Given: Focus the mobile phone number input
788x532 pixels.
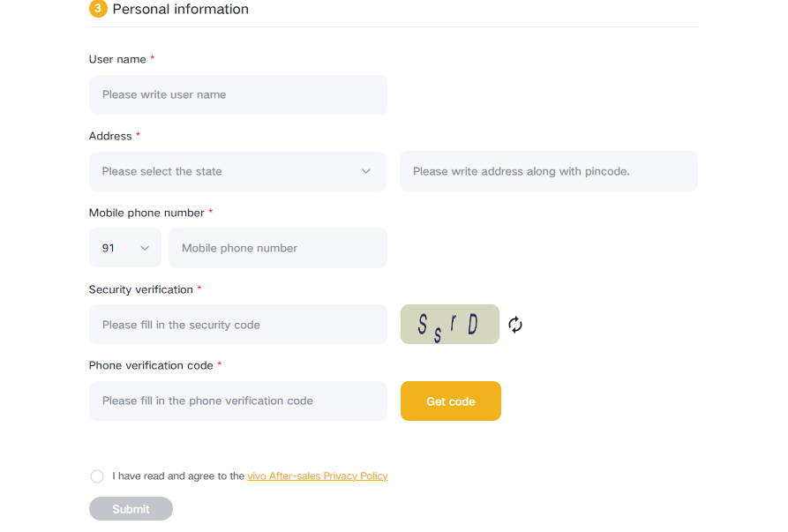Looking at the screenshot, I should 277,248.
